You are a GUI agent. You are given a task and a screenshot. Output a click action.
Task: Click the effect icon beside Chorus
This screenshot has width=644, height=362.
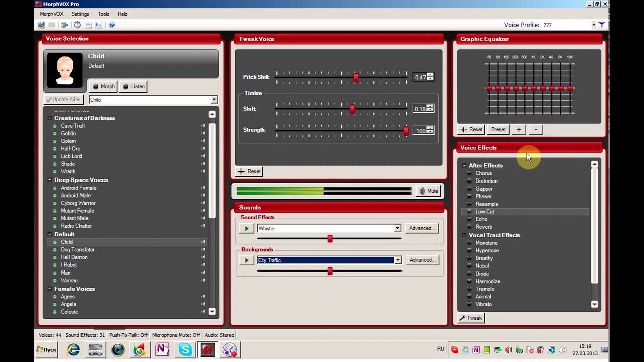click(470, 173)
